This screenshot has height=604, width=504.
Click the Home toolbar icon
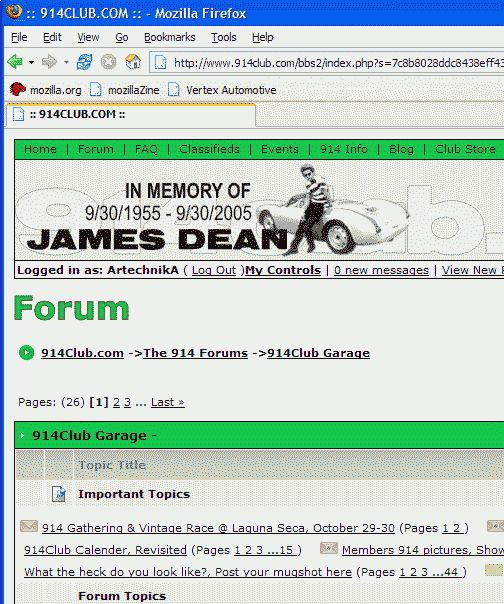coord(133,62)
